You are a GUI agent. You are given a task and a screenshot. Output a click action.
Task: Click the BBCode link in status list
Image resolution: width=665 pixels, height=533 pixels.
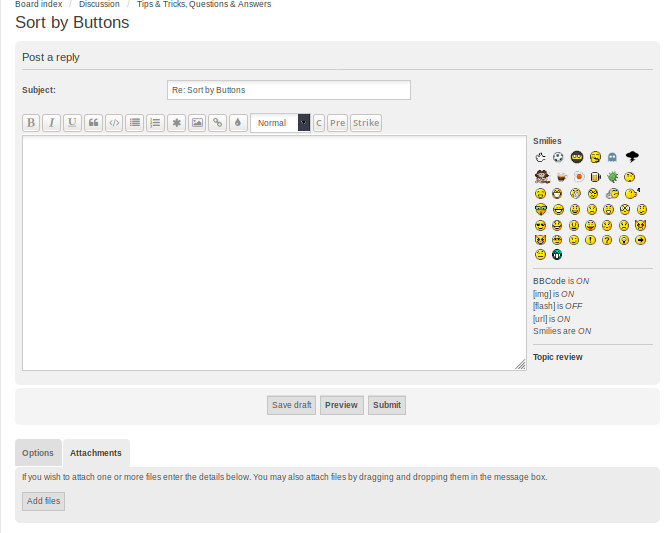(x=549, y=281)
